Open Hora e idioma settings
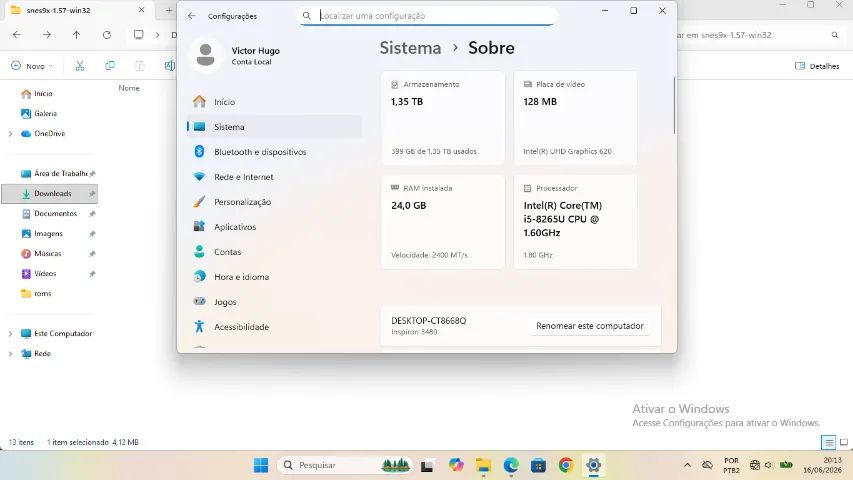The height and width of the screenshot is (480, 853). pyautogui.click(x=274, y=277)
